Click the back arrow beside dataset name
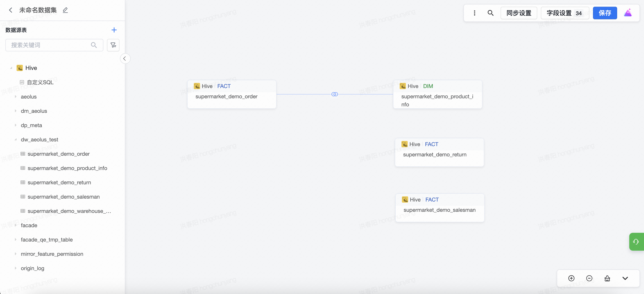Viewport: 644px width, 294px height. coord(11,10)
